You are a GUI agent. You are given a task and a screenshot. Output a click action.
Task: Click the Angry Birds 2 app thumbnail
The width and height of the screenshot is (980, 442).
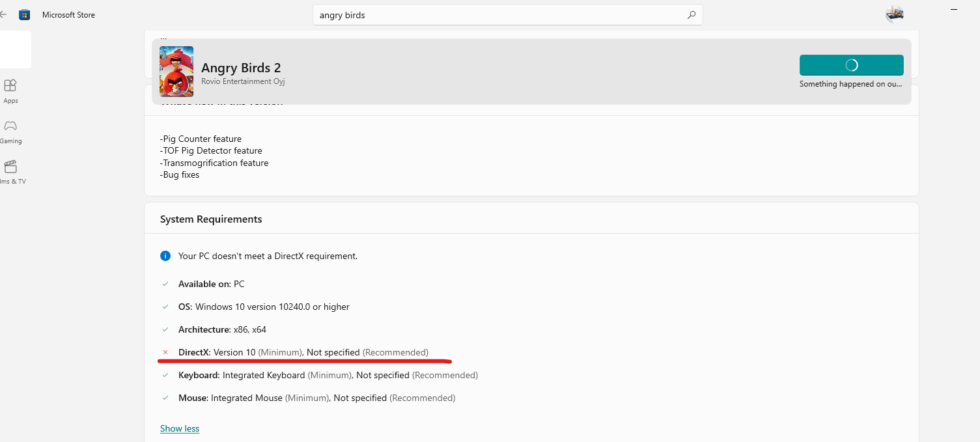(176, 72)
